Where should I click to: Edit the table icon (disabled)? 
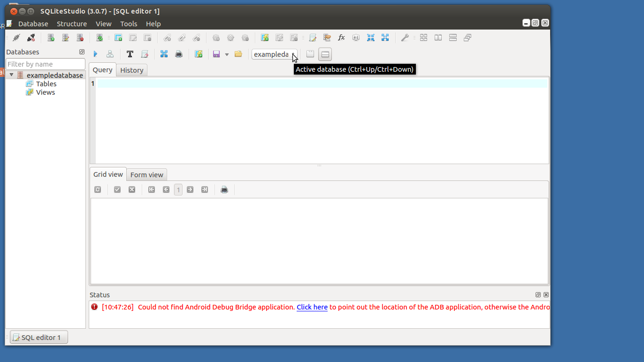pyautogui.click(x=133, y=38)
